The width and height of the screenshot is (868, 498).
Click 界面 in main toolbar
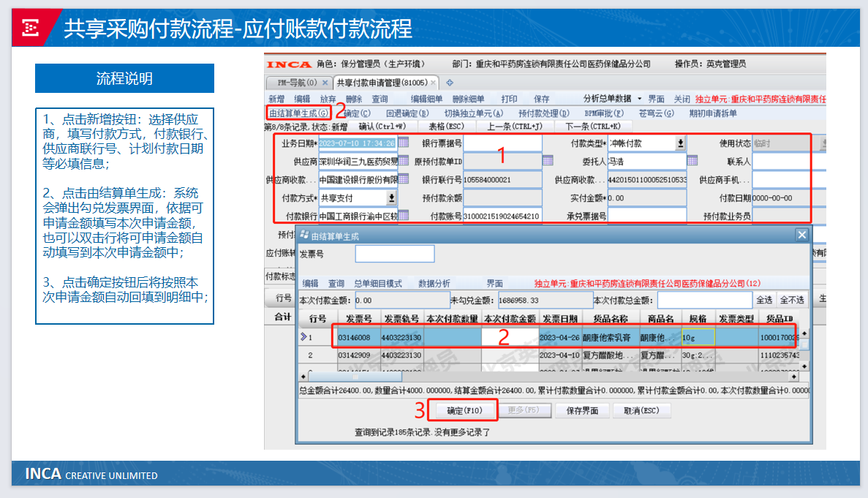point(657,99)
